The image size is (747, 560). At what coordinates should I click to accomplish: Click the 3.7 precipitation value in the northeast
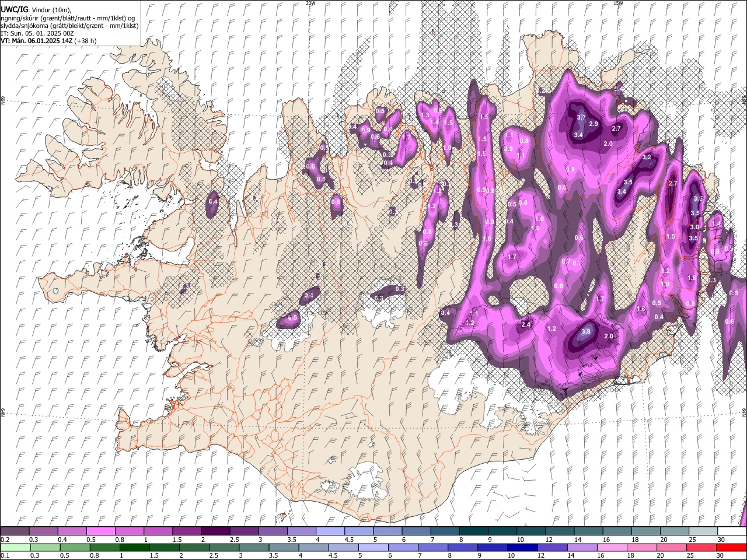581,117
